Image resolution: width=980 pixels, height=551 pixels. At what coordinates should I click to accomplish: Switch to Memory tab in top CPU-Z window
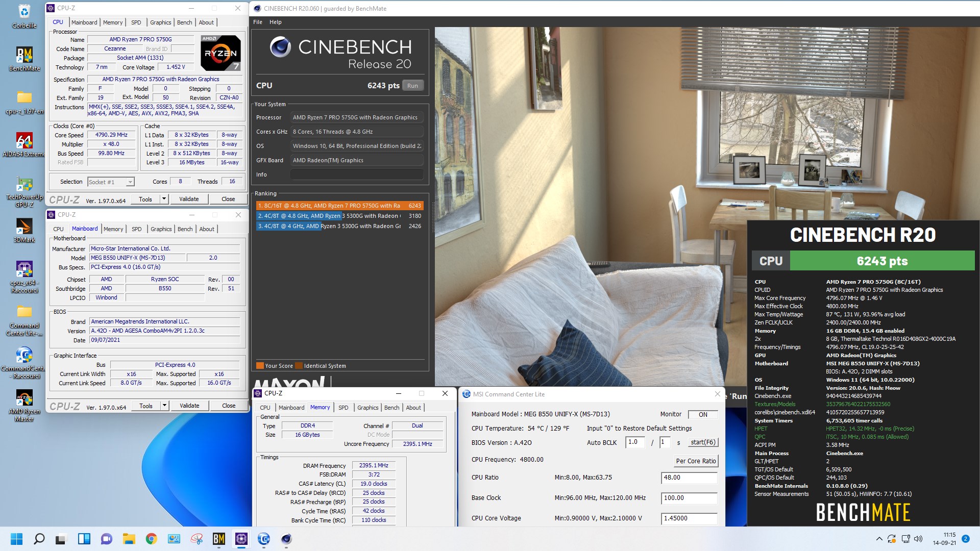coord(113,22)
